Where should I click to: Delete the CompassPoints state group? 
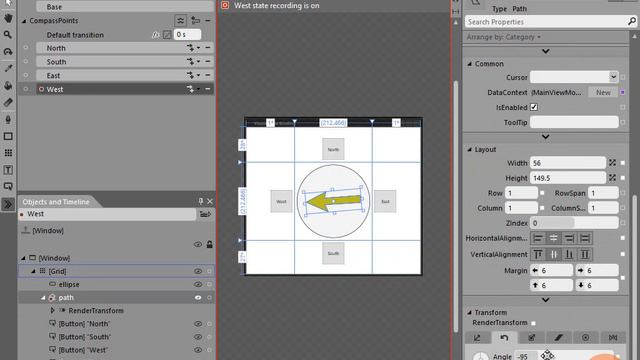pos(208,20)
